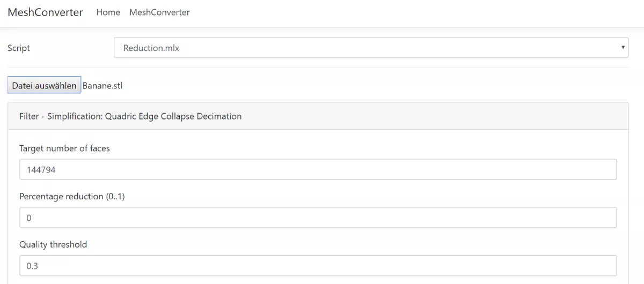
Task: Go to the Home page
Action: (108, 12)
